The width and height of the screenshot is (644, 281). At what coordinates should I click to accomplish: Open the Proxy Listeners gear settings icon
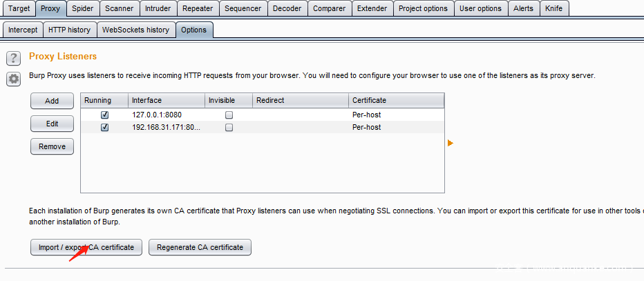13,79
